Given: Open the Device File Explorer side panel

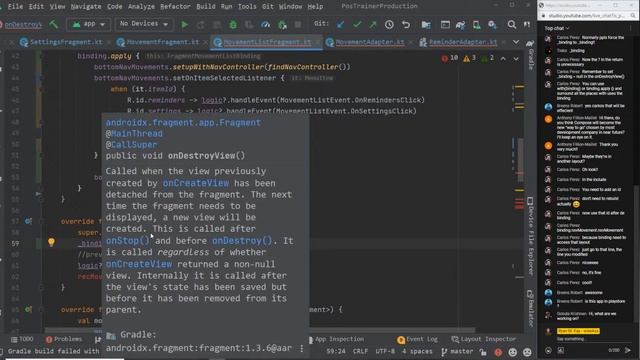Looking at the screenshot, I should [531, 236].
